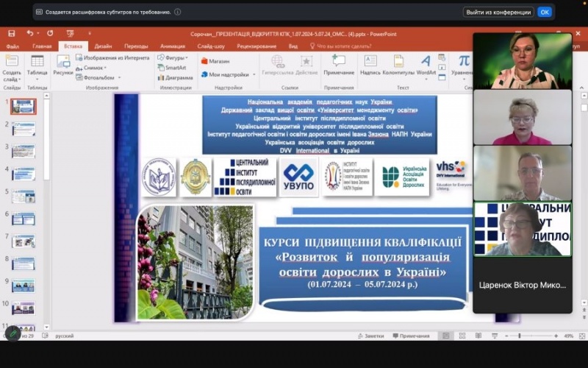
Task: Click the Рисунки (Pictures) icon
Action: click(x=62, y=65)
